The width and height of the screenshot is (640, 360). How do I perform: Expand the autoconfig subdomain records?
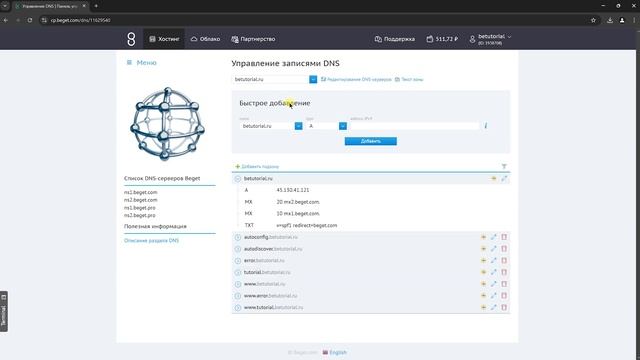coord(238,237)
